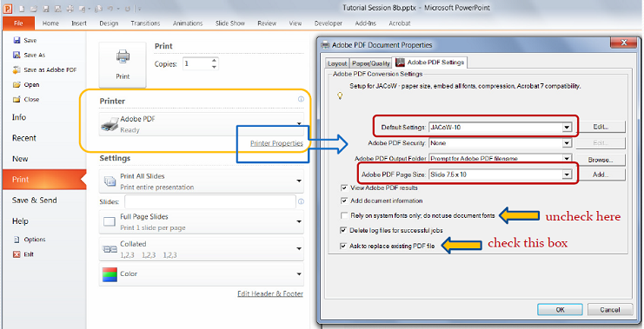Expand the Full Page Slides dropdown
Screen dimensions: 644x329
point(299,222)
